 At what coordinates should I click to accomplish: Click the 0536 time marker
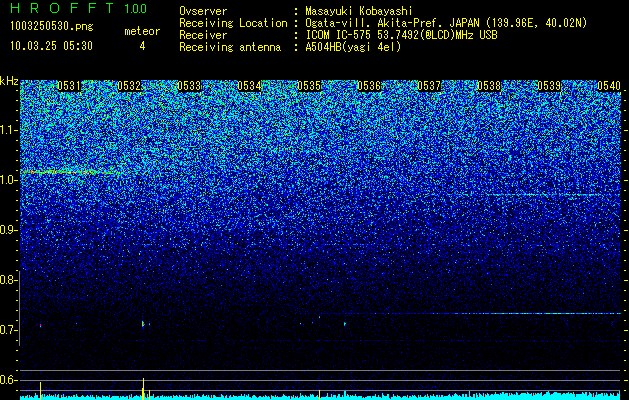point(369,86)
